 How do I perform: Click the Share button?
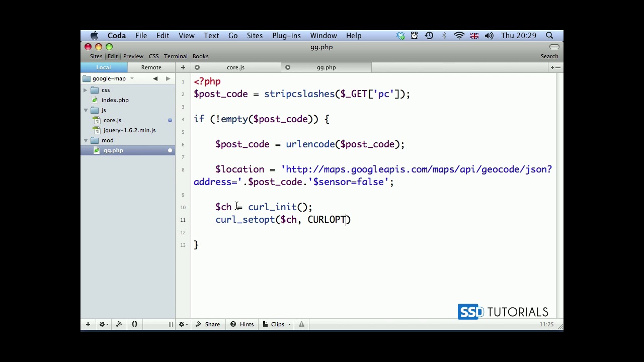coord(208,324)
